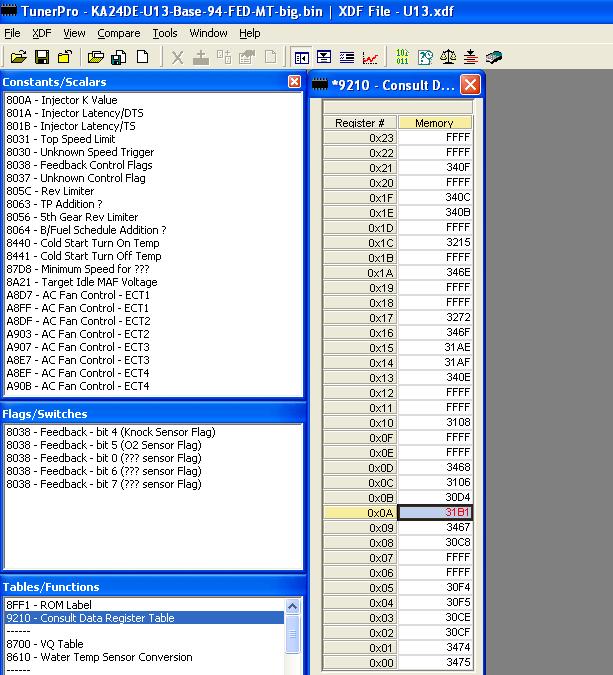The height and width of the screenshot is (675, 613).
Task: Select A8D7 - AC Fan Control - ECT1
Action: 78,295
